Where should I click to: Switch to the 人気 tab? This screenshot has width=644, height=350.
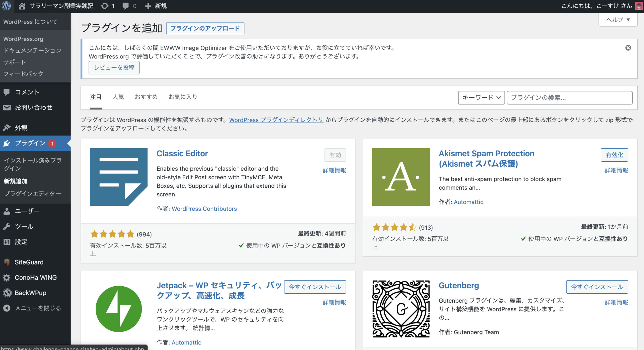pos(118,97)
